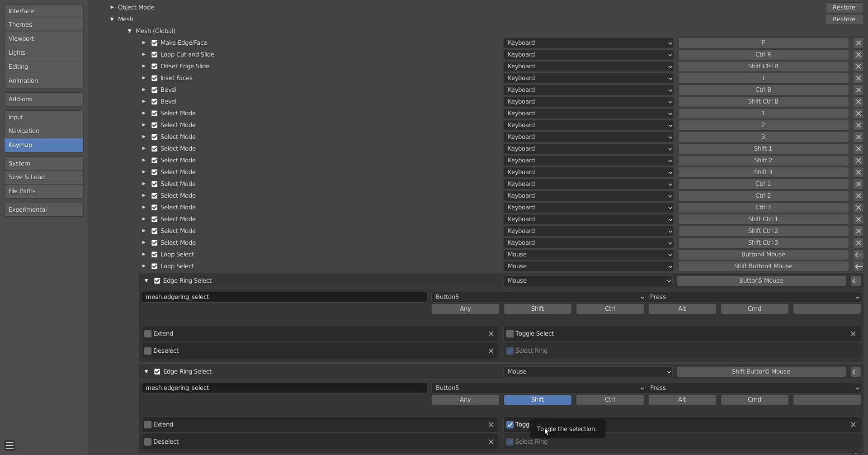Expand the Make Edge/Face keymap item
Image resolution: width=868 pixels, height=455 pixels.
tap(144, 43)
